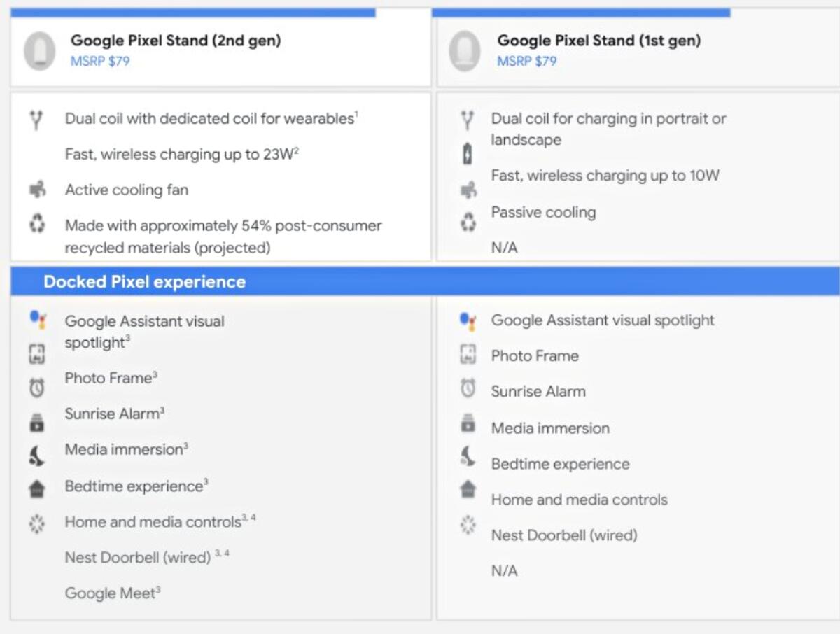Image resolution: width=840 pixels, height=634 pixels.
Task: Click the Pixel Stand 2nd gen product thumbnail
Action: pos(39,51)
